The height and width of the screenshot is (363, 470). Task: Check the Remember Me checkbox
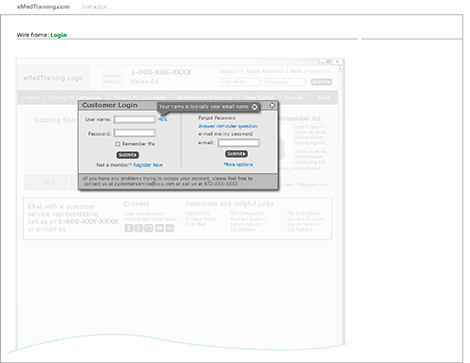117,144
